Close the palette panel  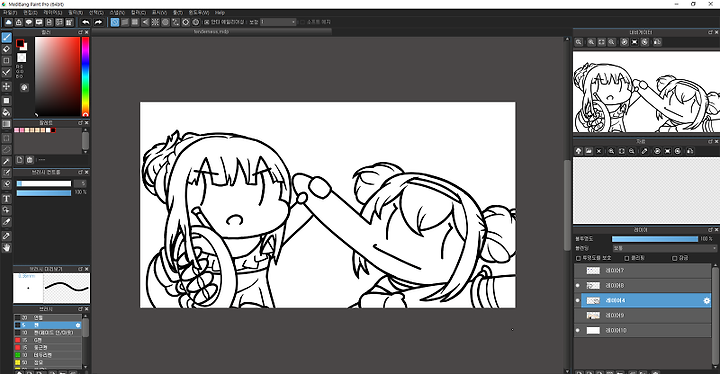click(86, 123)
